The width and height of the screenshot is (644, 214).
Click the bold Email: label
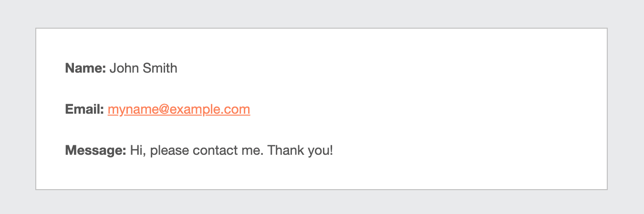coord(84,110)
